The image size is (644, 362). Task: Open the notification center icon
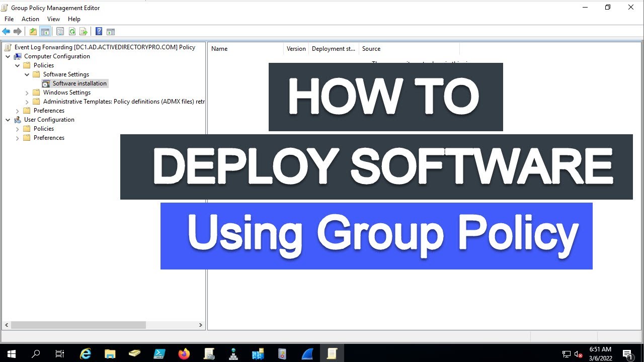[627, 354]
